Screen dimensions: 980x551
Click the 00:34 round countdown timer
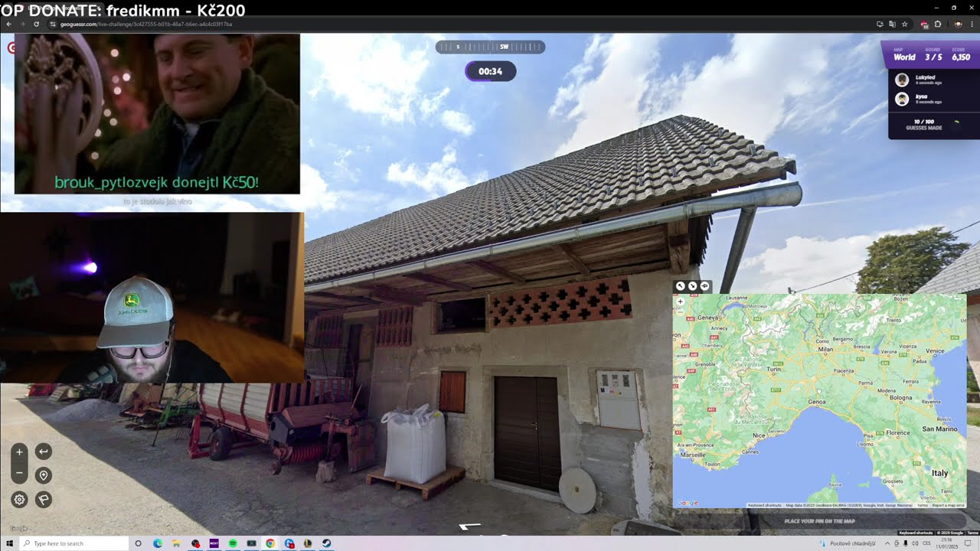pos(490,71)
